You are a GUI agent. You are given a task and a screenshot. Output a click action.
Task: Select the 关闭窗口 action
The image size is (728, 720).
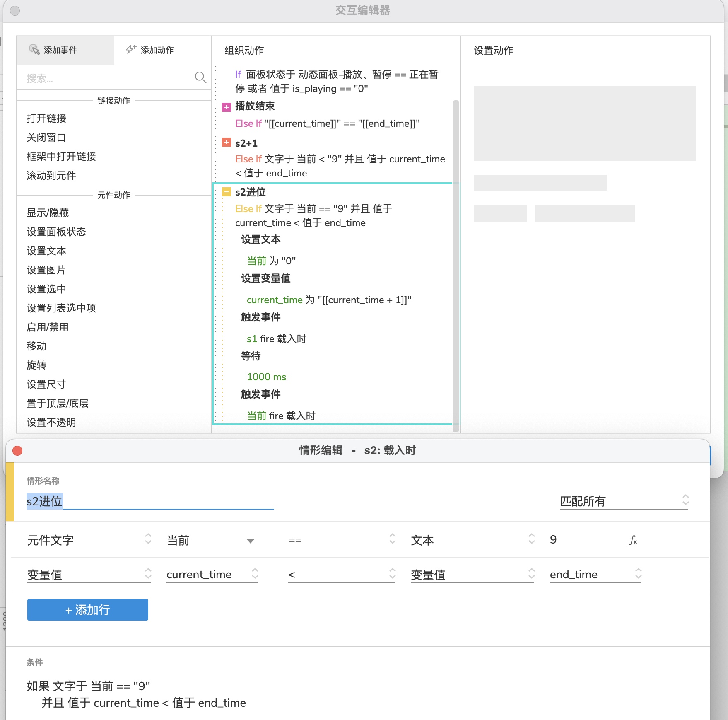point(46,138)
